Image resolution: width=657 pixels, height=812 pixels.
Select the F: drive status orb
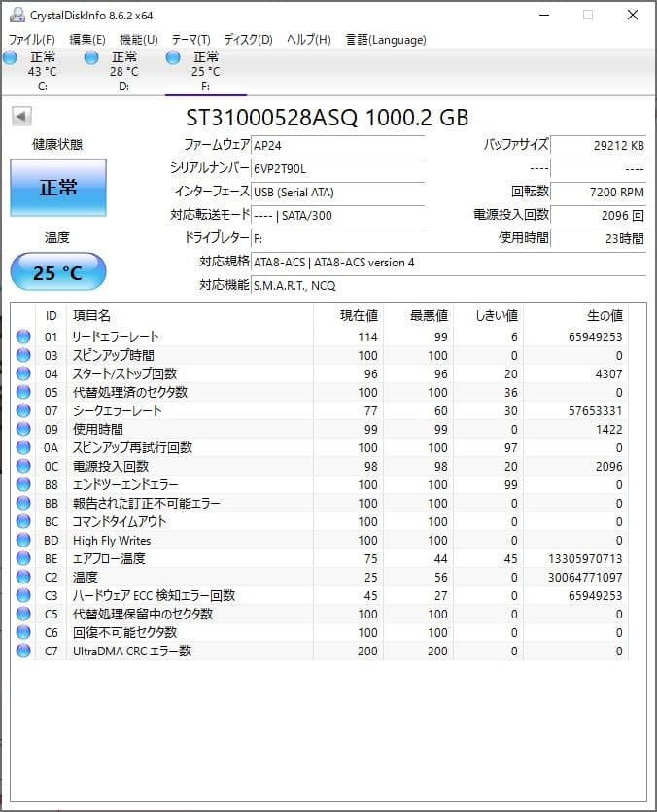173,57
